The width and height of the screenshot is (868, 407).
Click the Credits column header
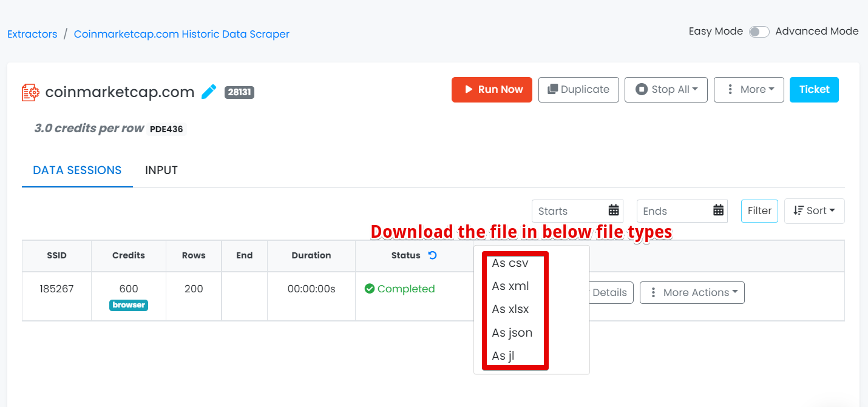click(x=129, y=255)
